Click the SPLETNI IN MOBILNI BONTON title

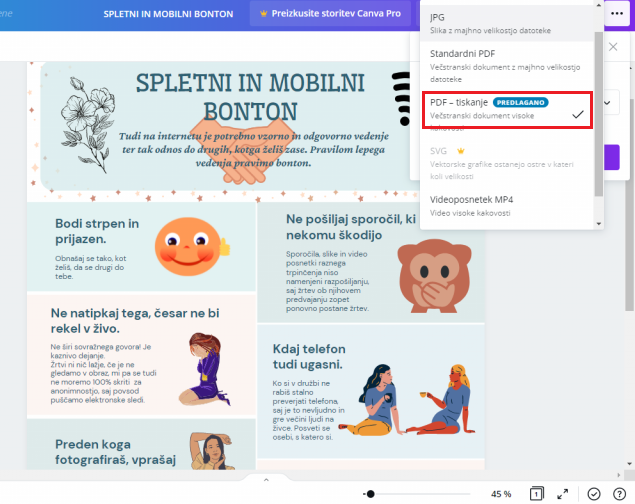coord(168,14)
